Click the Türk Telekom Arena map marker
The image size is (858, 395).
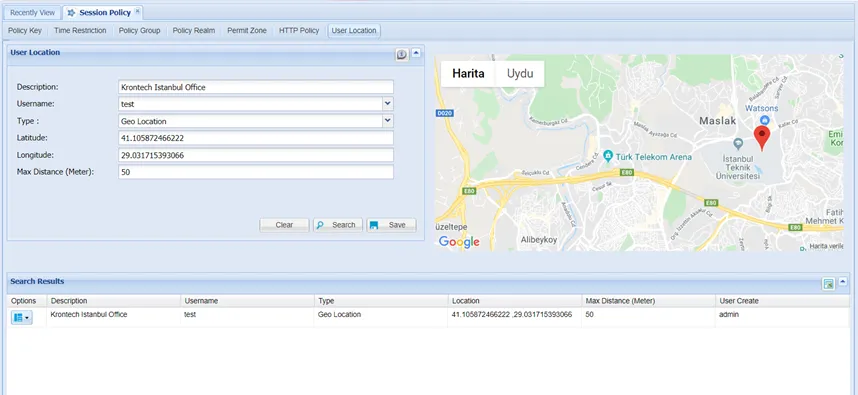point(607,156)
